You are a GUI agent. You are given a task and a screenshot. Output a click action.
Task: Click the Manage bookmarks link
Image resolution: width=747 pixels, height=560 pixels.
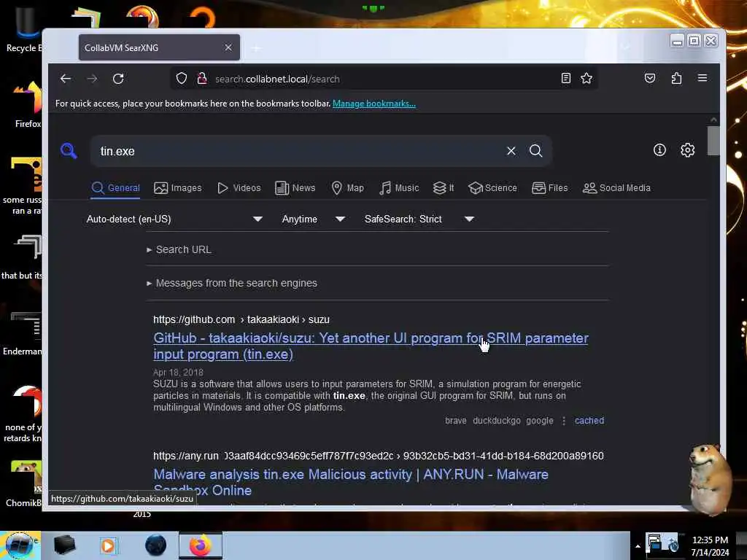pyautogui.click(x=374, y=104)
